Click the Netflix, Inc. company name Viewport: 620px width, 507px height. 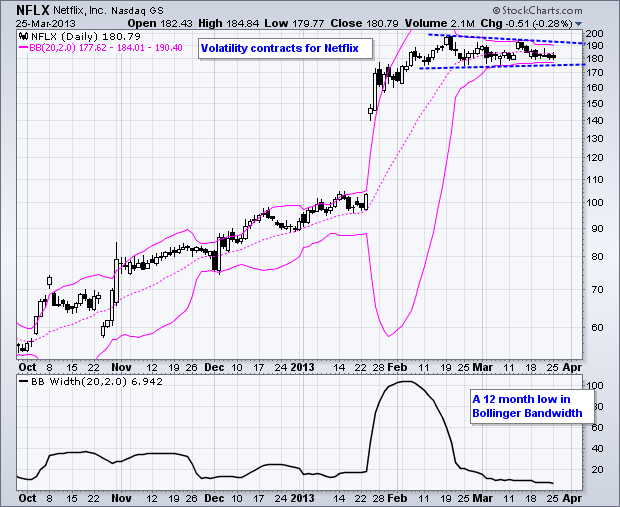[80, 10]
